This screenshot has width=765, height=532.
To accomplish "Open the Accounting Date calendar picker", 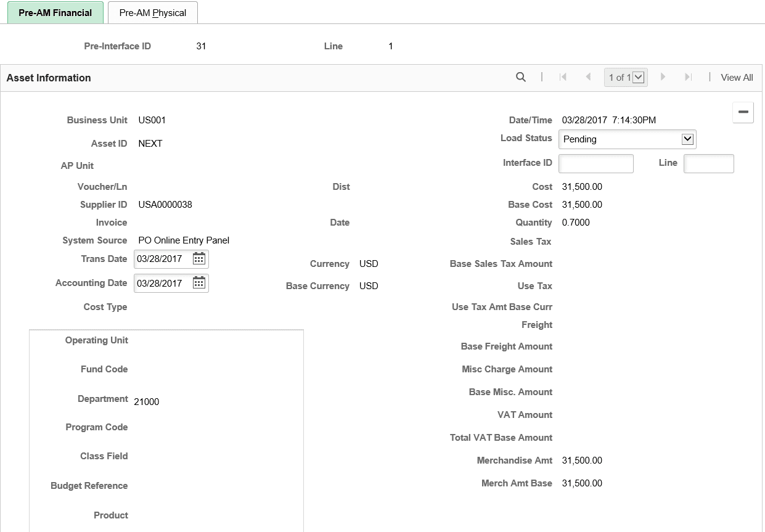I will click(199, 283).
